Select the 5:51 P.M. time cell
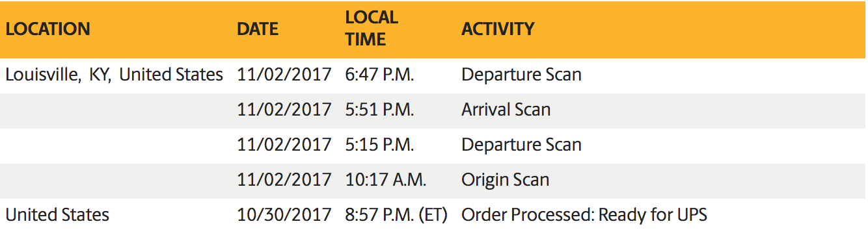The image size is (868, 252). [379, 110]
